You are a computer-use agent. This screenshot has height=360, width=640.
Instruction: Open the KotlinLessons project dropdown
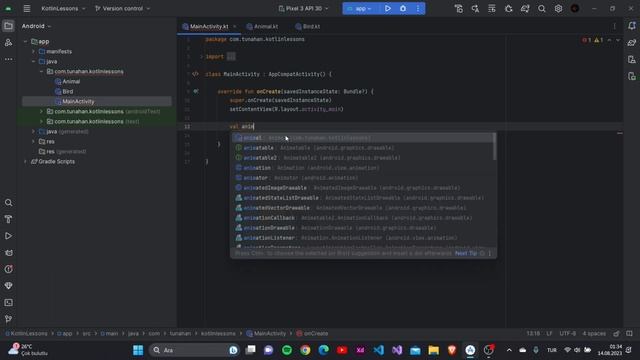point(63,9)
